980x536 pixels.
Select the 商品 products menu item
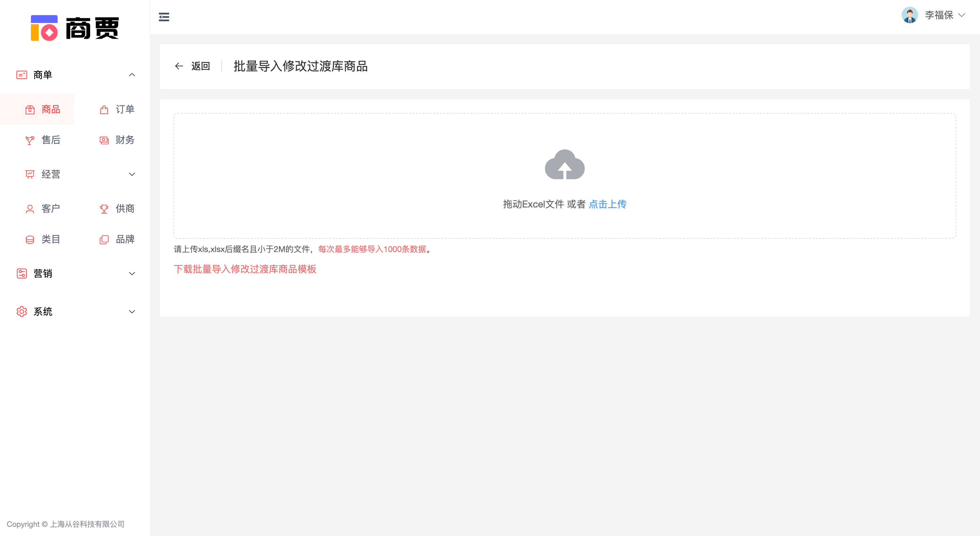click(43, 110)
